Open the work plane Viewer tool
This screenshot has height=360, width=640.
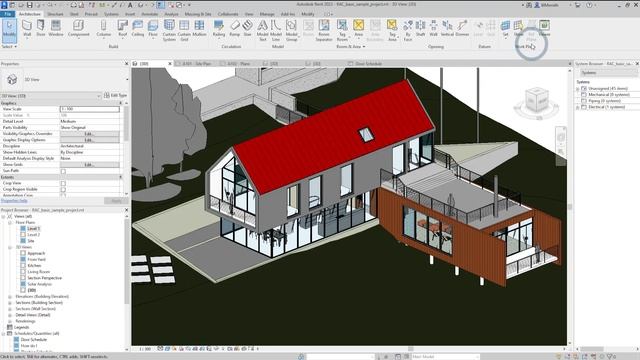point(544,29)
